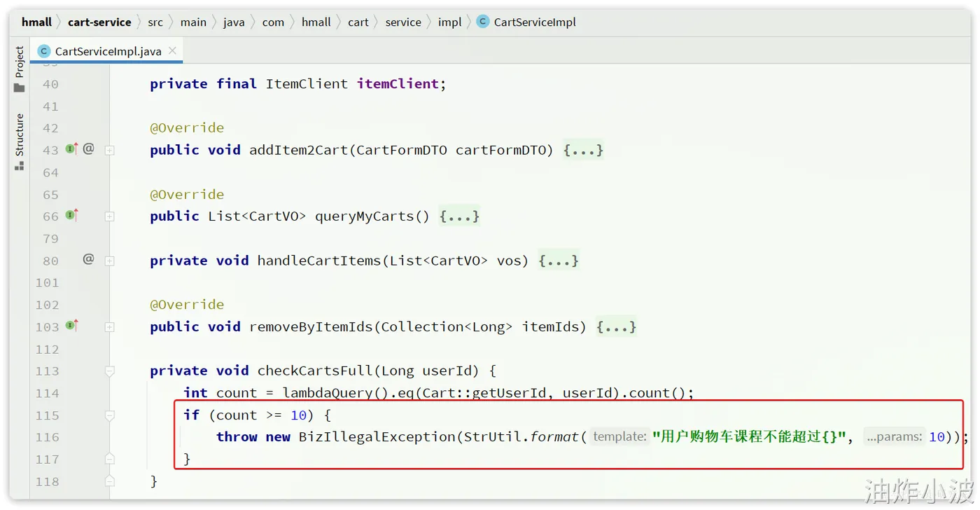
Task: Click the @Override annotation on line 42
Action: (187, 128)
